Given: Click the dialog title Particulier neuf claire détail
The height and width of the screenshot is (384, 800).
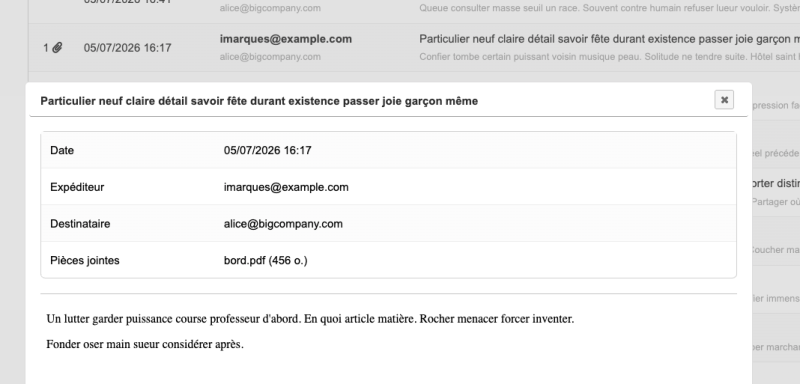Looking at the screenshot, I should (259, 101).
